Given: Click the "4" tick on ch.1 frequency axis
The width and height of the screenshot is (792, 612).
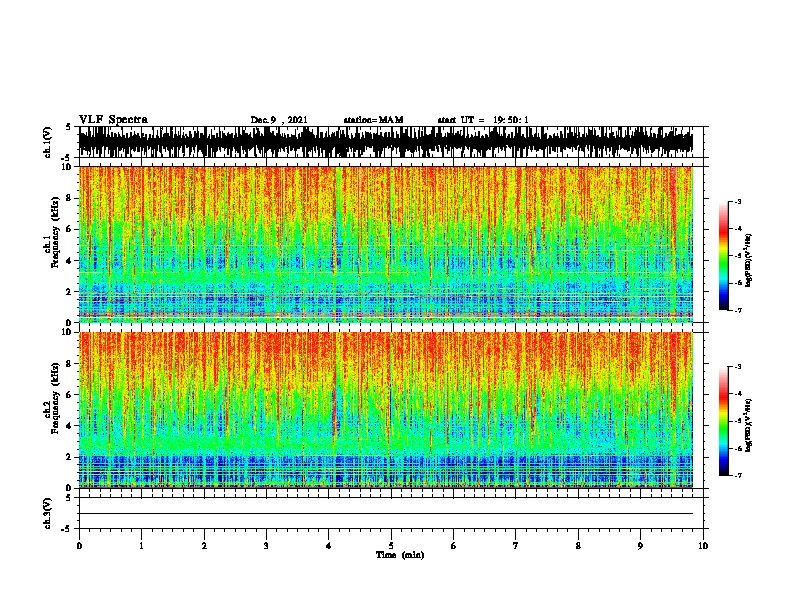Looking at the screenshot, I should (69, 261).
